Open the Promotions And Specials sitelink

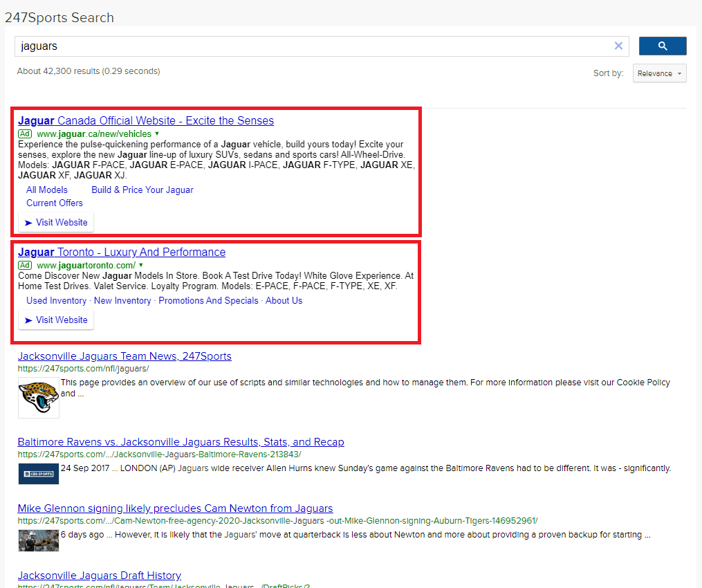pyautogui.click(x=208, y=300)
